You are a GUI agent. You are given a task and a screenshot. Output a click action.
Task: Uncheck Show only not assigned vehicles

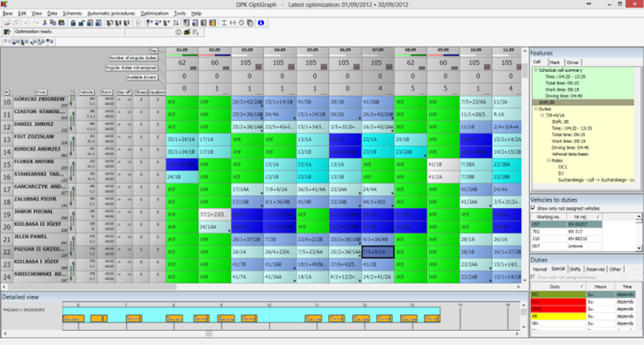[x=533, y=208]
